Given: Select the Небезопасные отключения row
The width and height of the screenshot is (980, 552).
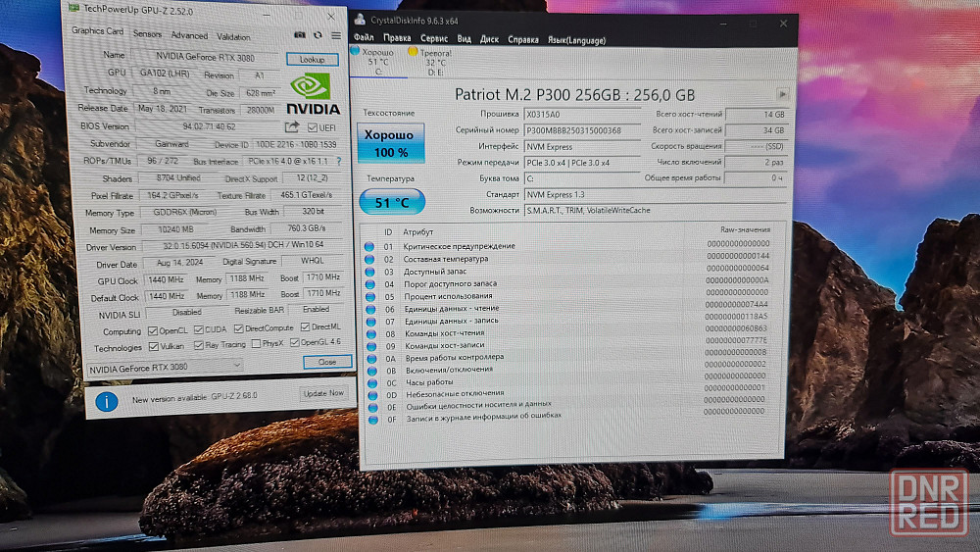Looking at the screenshot, I should click(572, 393).
